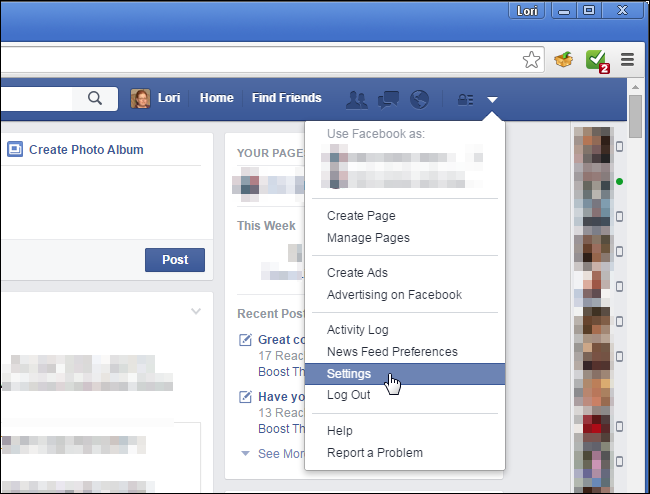The width and height of the screenshot is (650, 494).
Task: Choose Create Page from the menu
Action: tap(361, 216)
